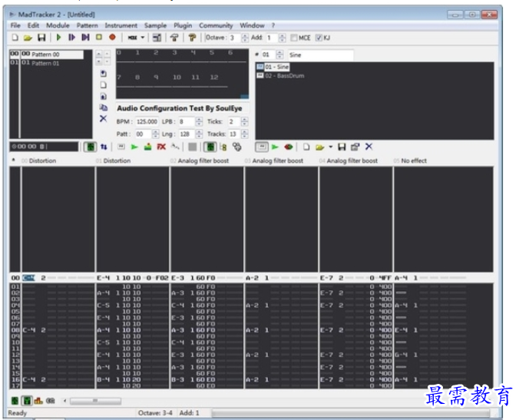Viewport: 519px width, 420px height.
Task: Open the Instrument menu
Action: pyautogui.click(x=121, y=25)
